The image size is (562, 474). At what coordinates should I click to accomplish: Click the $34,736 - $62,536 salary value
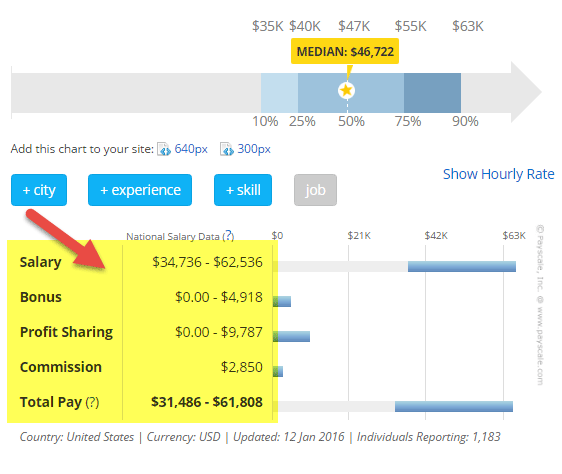pos(207,262)
